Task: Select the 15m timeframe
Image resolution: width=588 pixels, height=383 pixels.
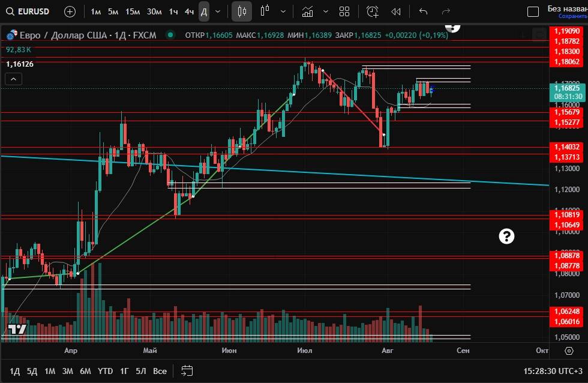Action: (133, 11)
